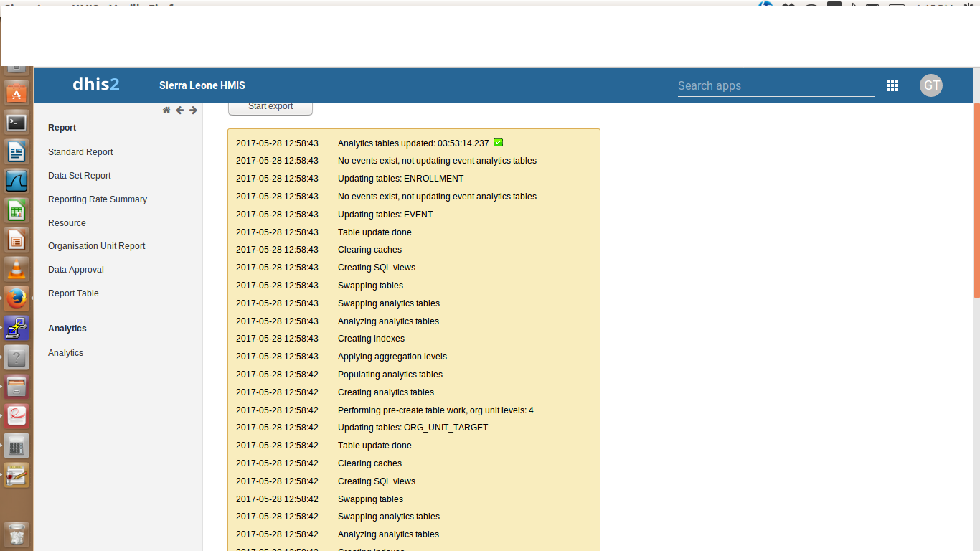Click the orange page scrollbar thumb
Screen dimensions: 980x551
tap(977, 199)
